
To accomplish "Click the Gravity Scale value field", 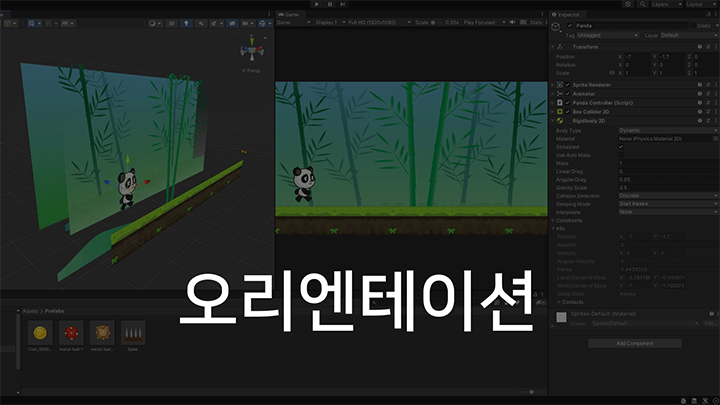I will (668, 188).
